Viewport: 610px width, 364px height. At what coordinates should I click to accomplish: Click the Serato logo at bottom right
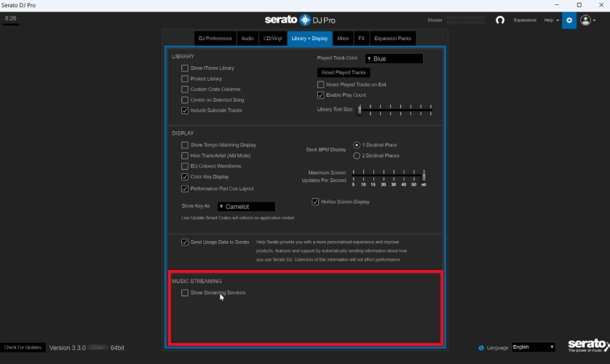tap(588, 345)
